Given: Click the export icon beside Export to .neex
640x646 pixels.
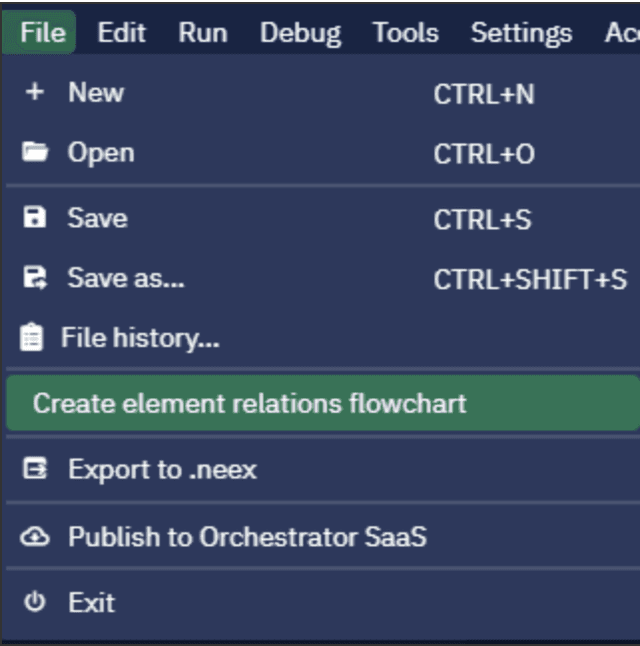Looking at the screenshot, I should [35, 468].
